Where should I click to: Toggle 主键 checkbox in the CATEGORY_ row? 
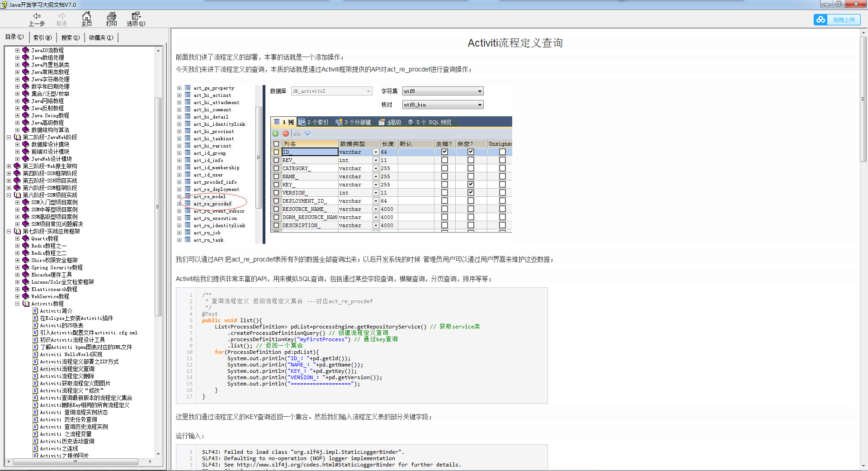(444, 168)
